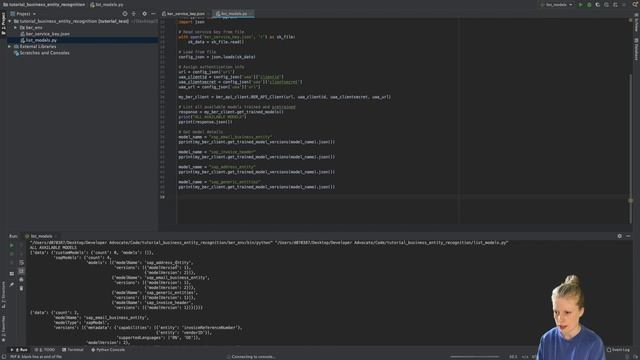The image size is (640, 360).
Task: Run list_models with the green play icon
Action: pos(580,5)
